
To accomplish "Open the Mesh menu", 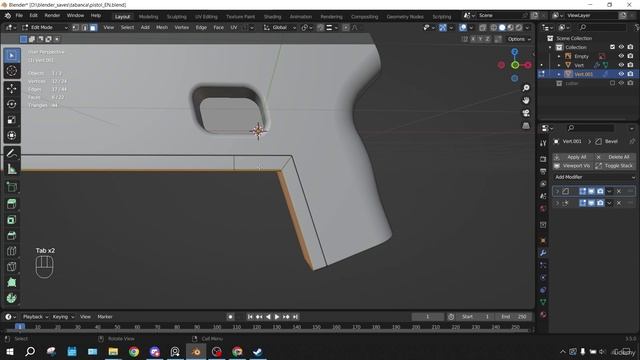I will (x=162, y=27).
